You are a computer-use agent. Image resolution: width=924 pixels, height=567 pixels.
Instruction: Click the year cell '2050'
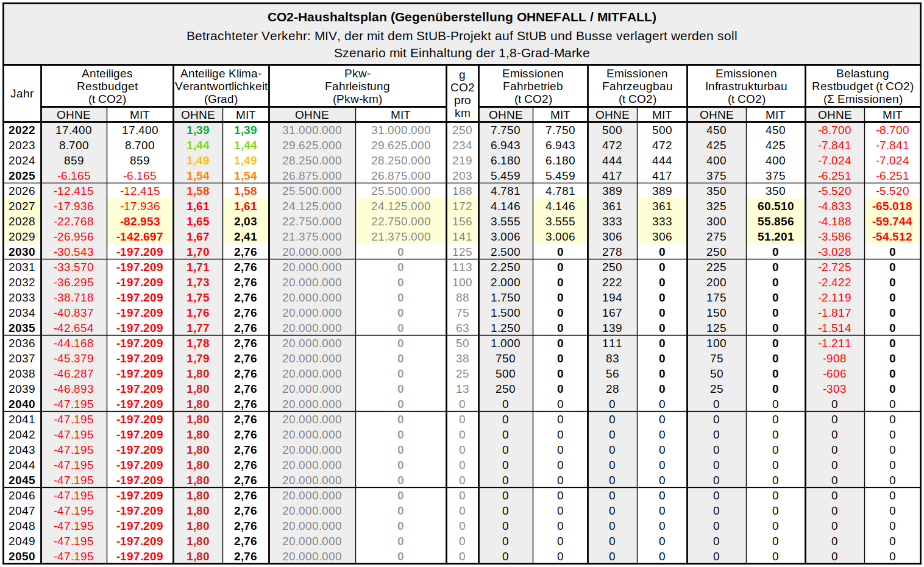(22, 557)
